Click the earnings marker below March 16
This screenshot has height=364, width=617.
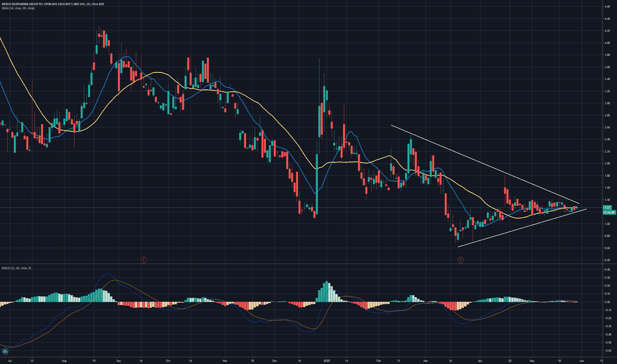[x=460, y=259]
